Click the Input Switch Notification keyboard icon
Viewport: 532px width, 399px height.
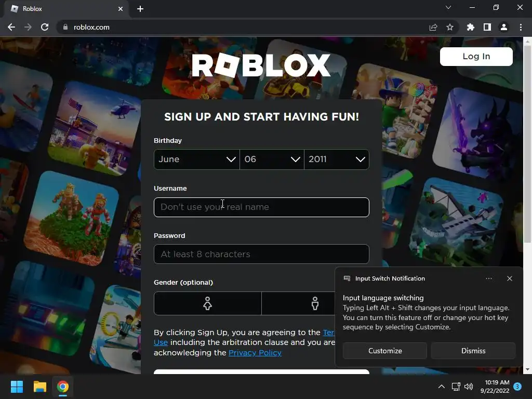tap(347, 278)
